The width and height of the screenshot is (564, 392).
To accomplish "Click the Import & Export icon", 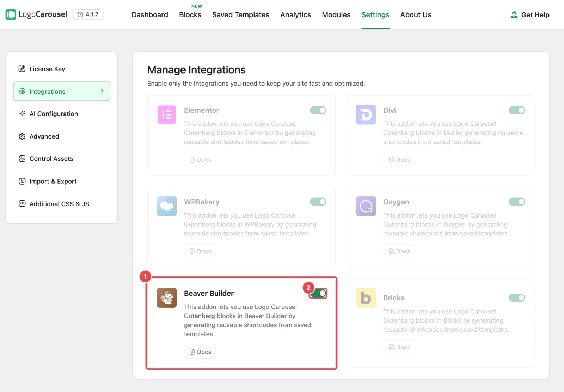I will point(22,181).
